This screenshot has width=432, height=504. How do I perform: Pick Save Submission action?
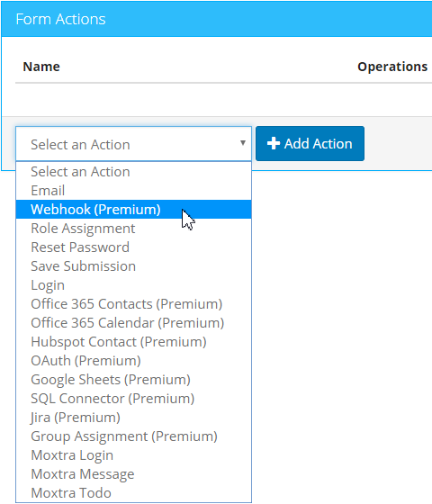click(x=133, y=266)
